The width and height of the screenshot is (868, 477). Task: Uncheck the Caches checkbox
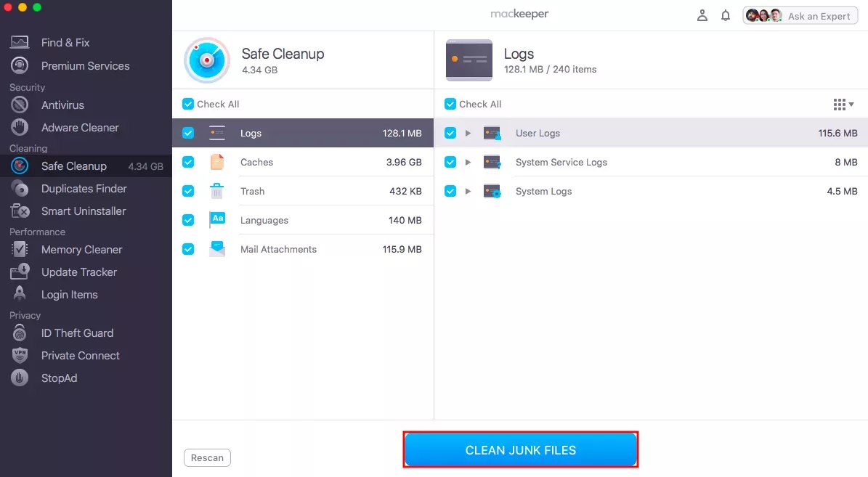188,161
